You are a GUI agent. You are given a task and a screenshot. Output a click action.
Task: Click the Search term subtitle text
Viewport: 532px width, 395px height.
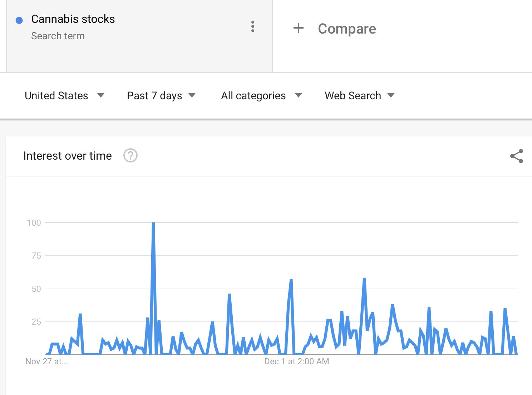click(x=58, y=36)
